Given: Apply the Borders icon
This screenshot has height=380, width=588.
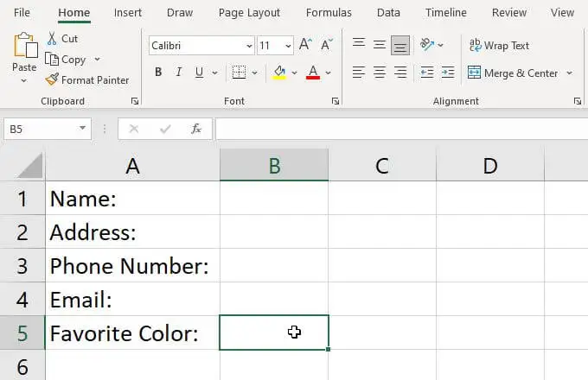Looking at the screenshot, I should click(239, 73).
